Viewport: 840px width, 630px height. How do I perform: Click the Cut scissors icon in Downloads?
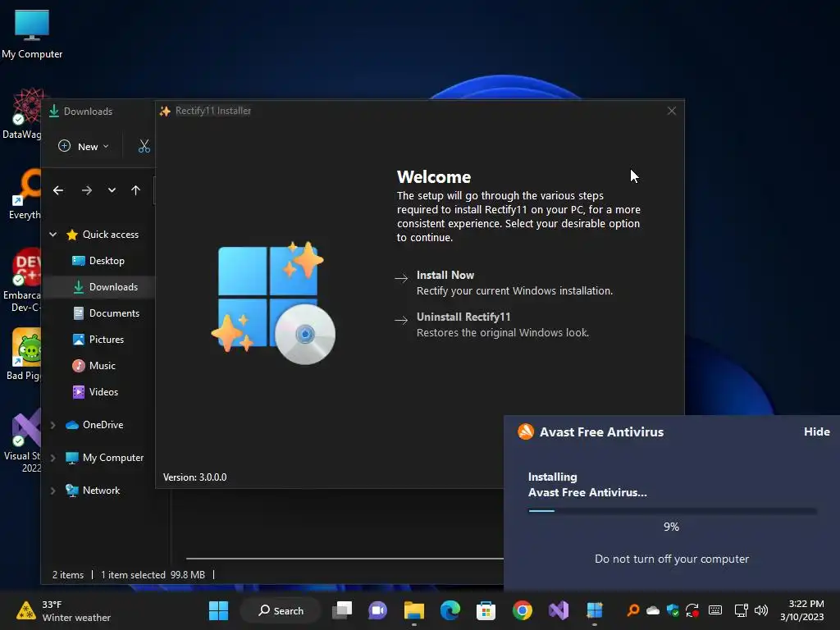point(144,146)
